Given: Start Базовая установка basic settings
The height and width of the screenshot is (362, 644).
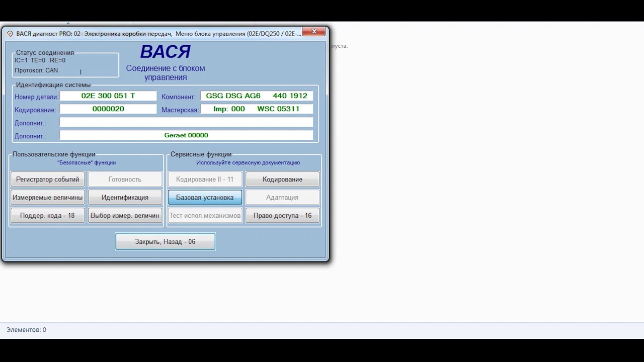Looking at the screenshot, I should pos(205,198).
